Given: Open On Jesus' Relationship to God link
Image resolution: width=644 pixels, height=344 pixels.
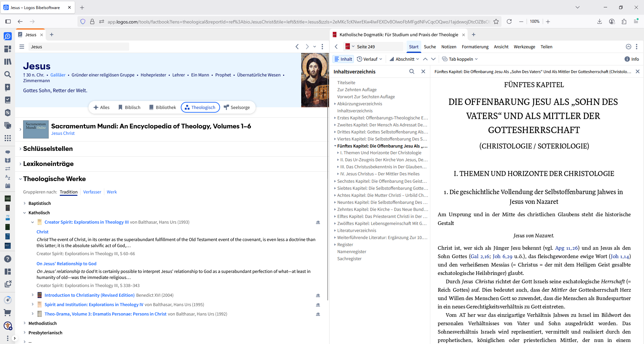Looking at the screenshot, I should 66,264.
